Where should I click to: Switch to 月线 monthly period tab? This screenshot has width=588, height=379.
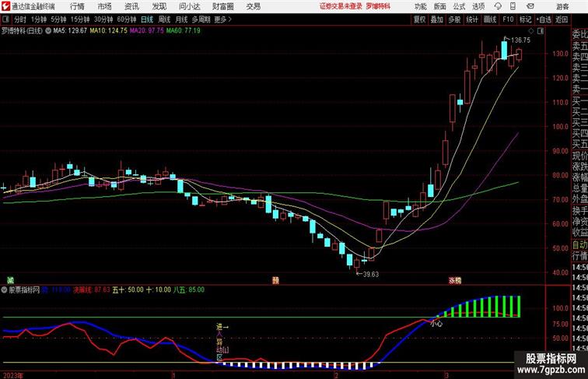(181, 19)
